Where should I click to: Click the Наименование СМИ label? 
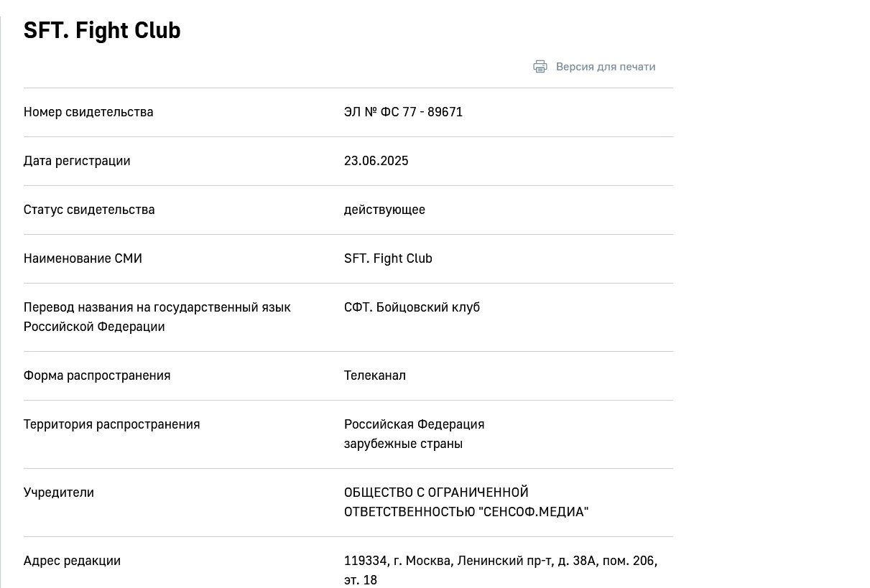(x=83, y=258)
